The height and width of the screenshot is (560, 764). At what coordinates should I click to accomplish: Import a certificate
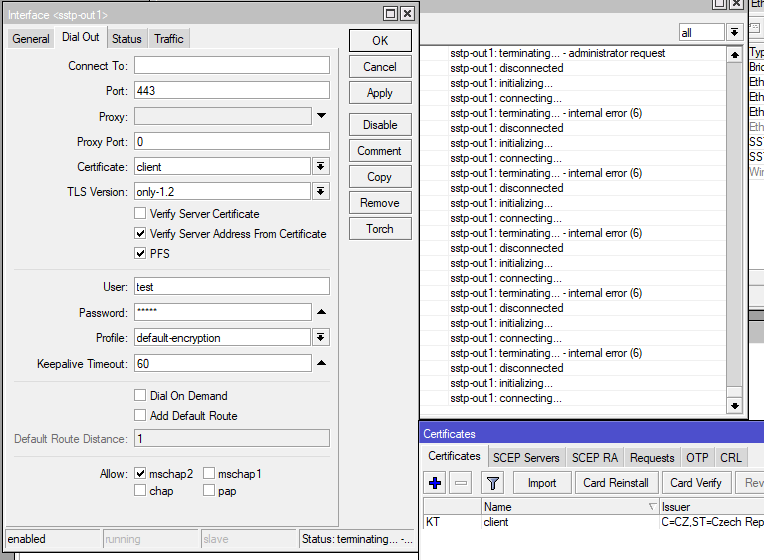pos(542,483)
